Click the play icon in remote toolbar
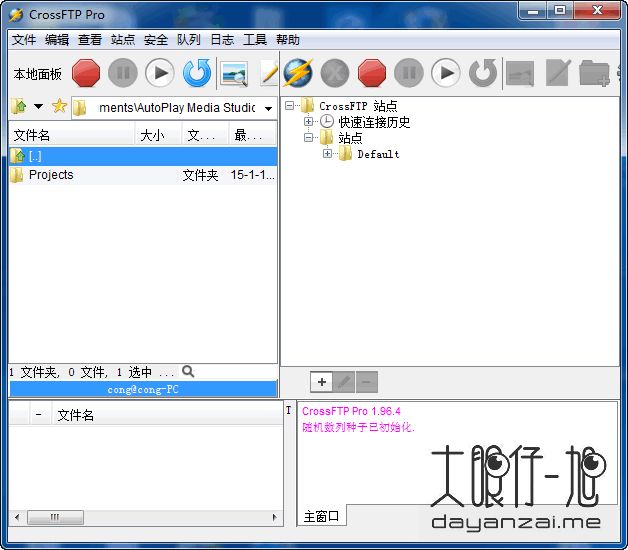This screenshot has height=550, width=628. pos(445,73)
